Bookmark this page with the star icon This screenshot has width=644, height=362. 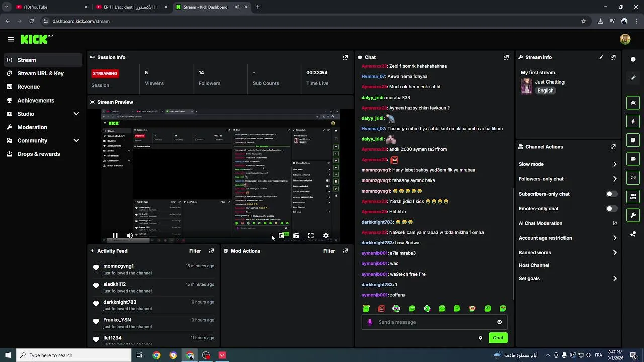(584, 21)
